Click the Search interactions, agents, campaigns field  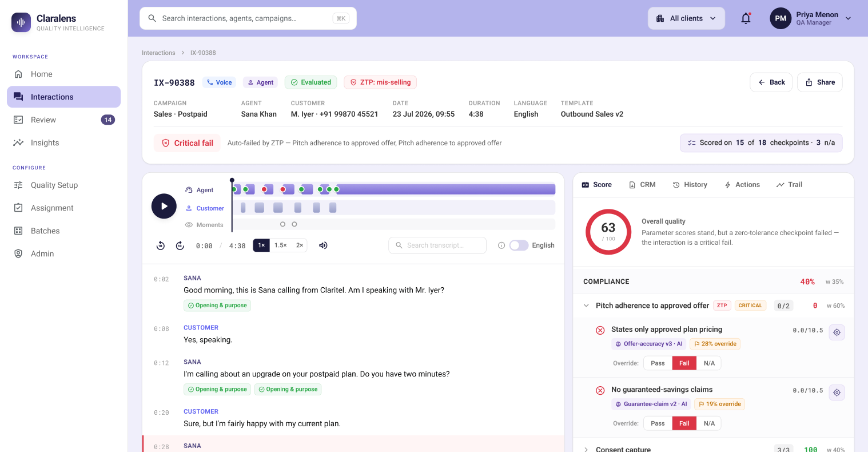click(248, 18)
